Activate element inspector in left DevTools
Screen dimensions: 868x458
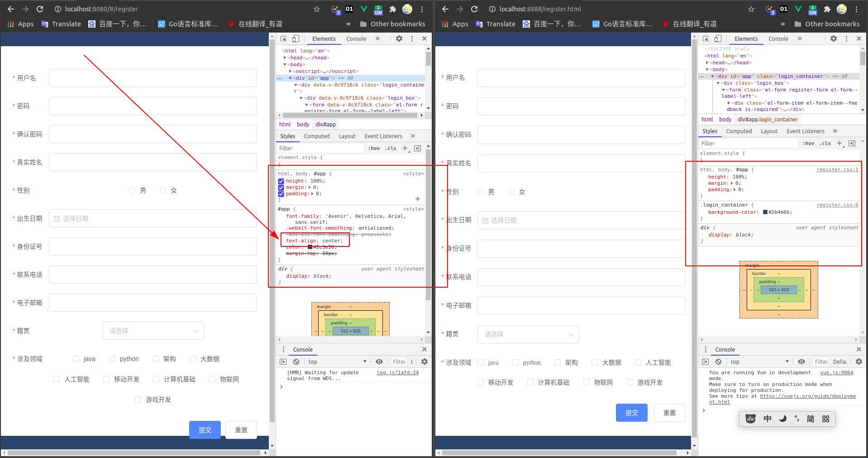284,39
